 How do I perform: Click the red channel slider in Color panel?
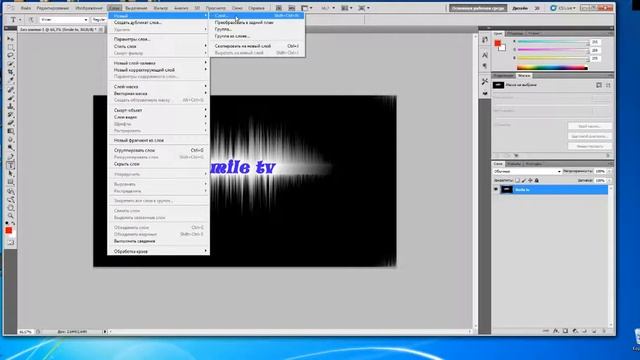553,42
